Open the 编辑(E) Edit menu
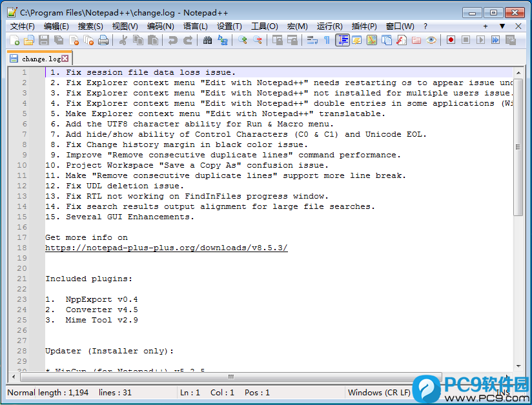The width and height of the screenshot is (532, 405). (56, 26)
